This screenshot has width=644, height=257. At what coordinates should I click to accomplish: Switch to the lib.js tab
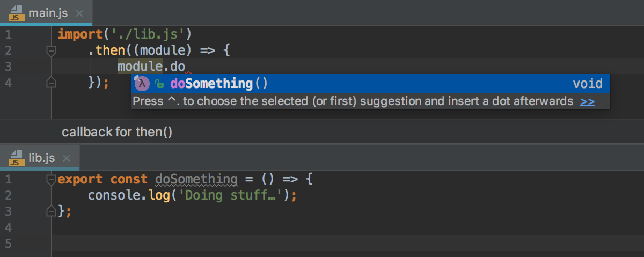41,158
